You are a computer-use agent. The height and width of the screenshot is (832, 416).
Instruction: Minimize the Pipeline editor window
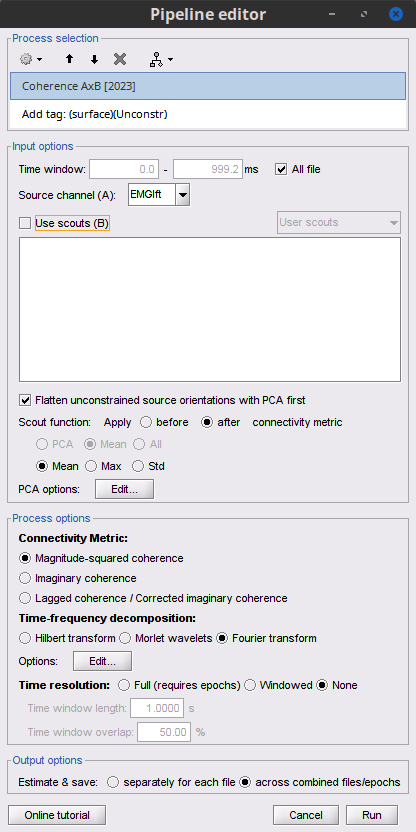(x=332, y=14)
